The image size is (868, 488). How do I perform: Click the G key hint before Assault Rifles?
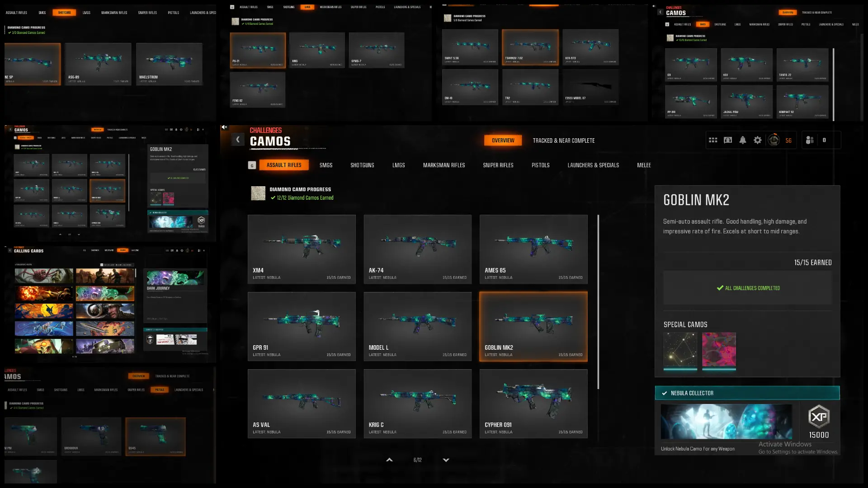coord(252,165)
